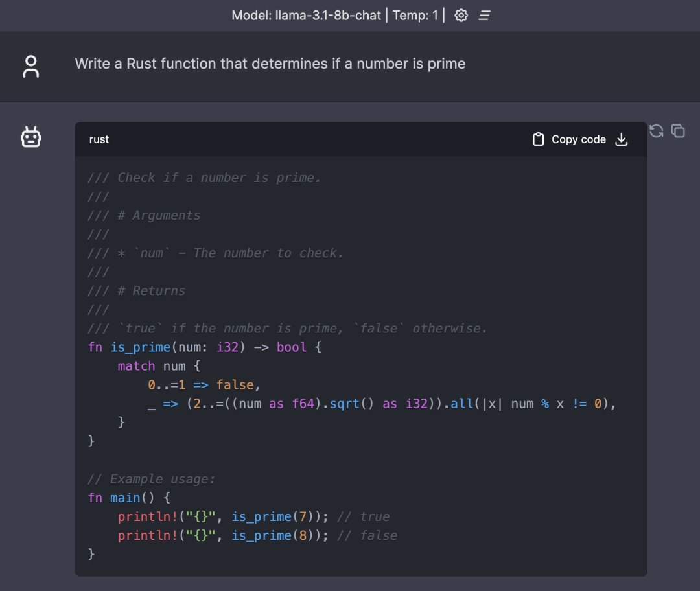
Task: Click the "fn main() {" code line
Action: (x=129, y=498)
